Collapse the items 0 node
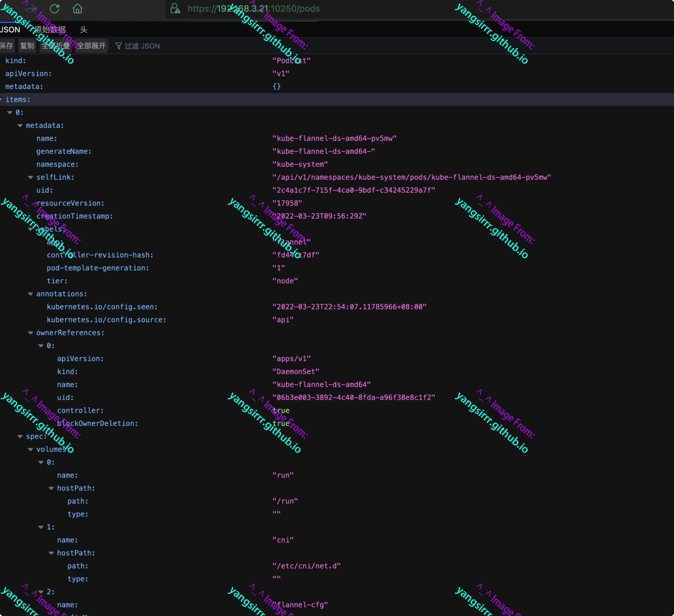This screenshot has height=616, width=674. (10, 113)
